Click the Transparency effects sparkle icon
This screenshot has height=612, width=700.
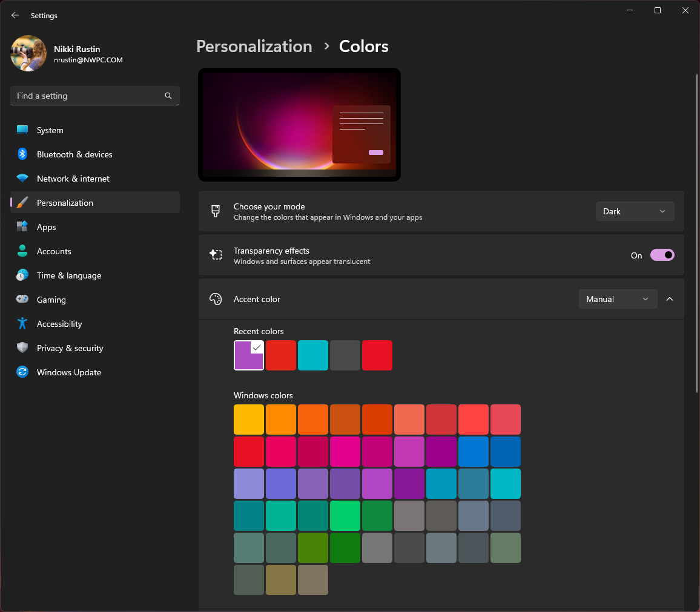pos(216,255)
